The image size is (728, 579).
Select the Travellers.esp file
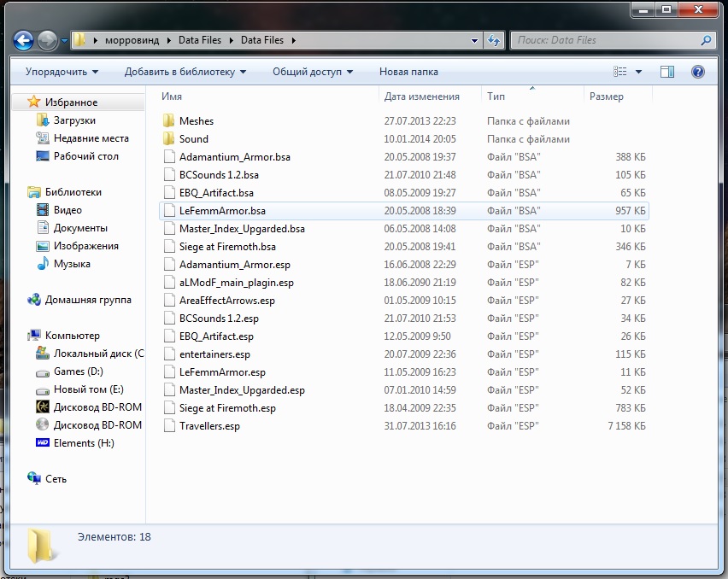pyautogui.click(x=403, y=426)
